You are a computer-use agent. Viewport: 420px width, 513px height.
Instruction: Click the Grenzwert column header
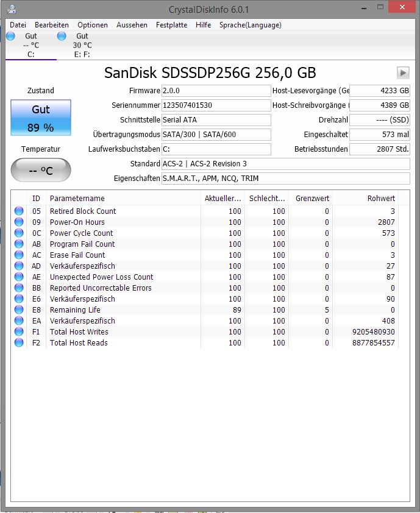coord(311,198)
